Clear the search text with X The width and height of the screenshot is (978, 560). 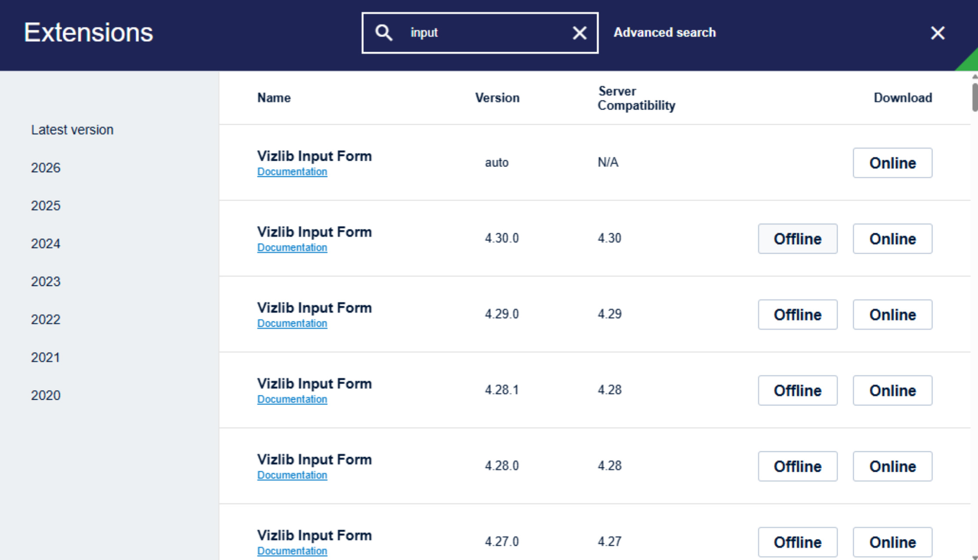coord(579,33)
